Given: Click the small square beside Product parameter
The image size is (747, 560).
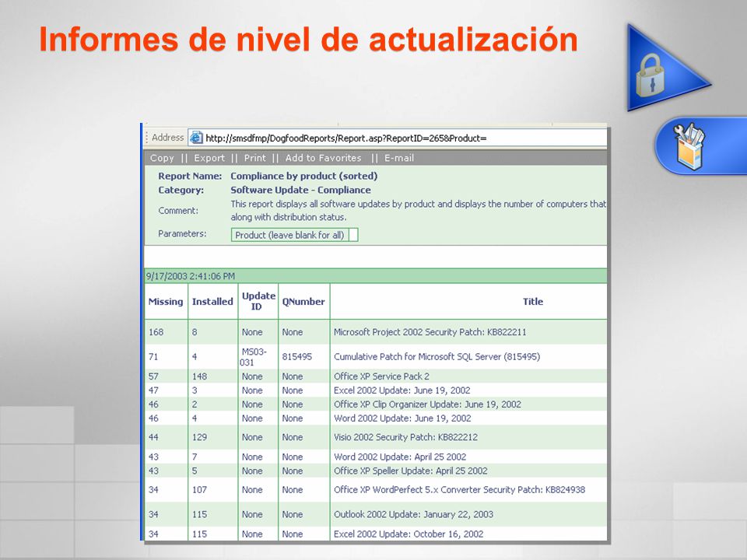Looking at the screenshot, I should coord(353,235).
